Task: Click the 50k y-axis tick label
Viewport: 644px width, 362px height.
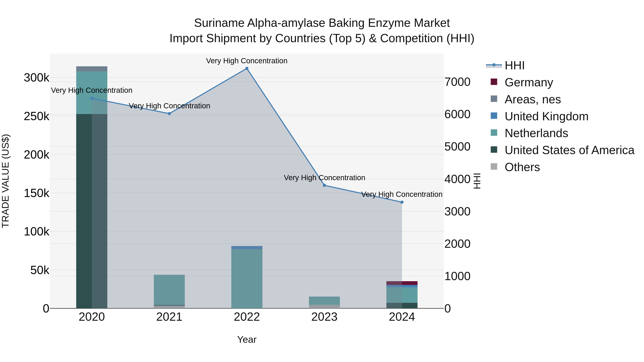Action: [40, 270]
